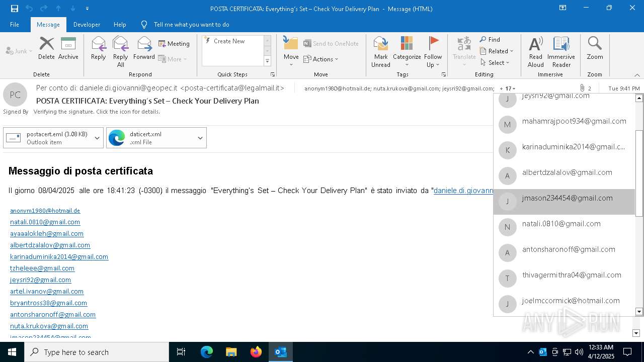Open the Help tab
The width and height of the screenshot is (644, 362).
pyautogui.click(x=120, y=25)
